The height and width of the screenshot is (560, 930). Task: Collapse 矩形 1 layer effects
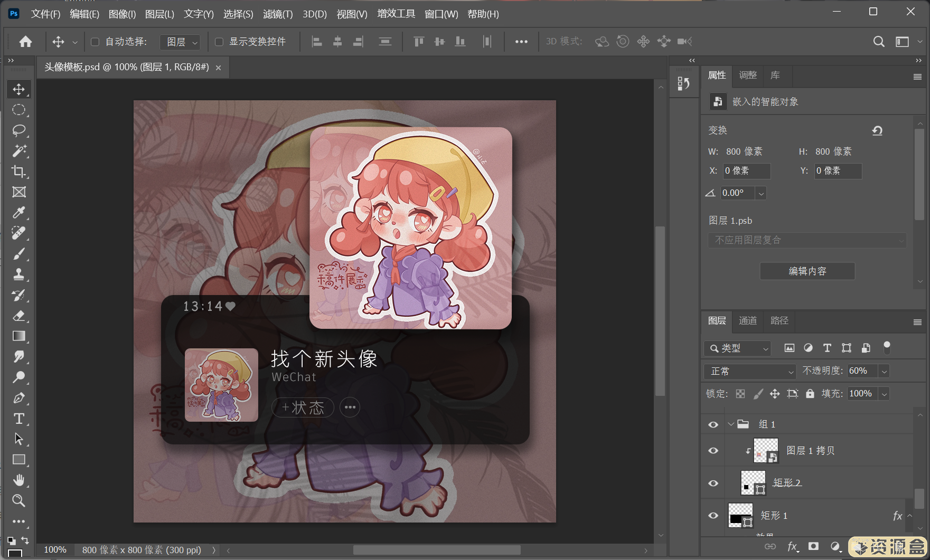[x=909, y=516]
